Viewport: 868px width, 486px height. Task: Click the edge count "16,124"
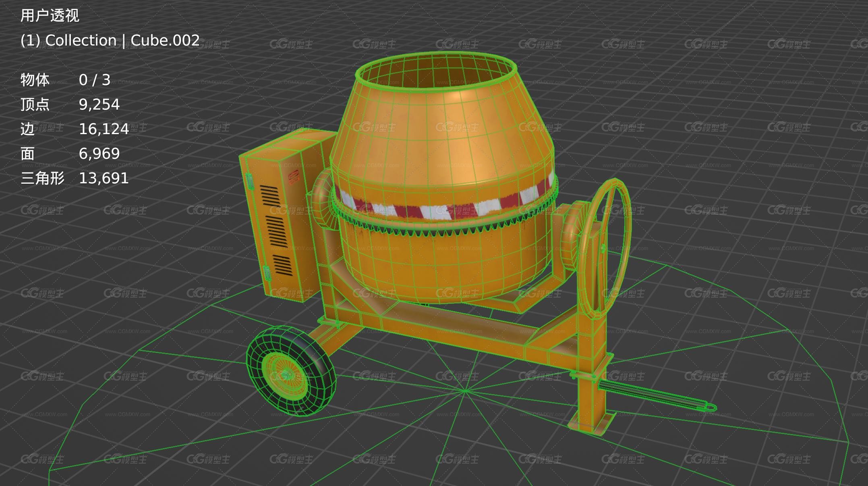click(x=104, y=129)
